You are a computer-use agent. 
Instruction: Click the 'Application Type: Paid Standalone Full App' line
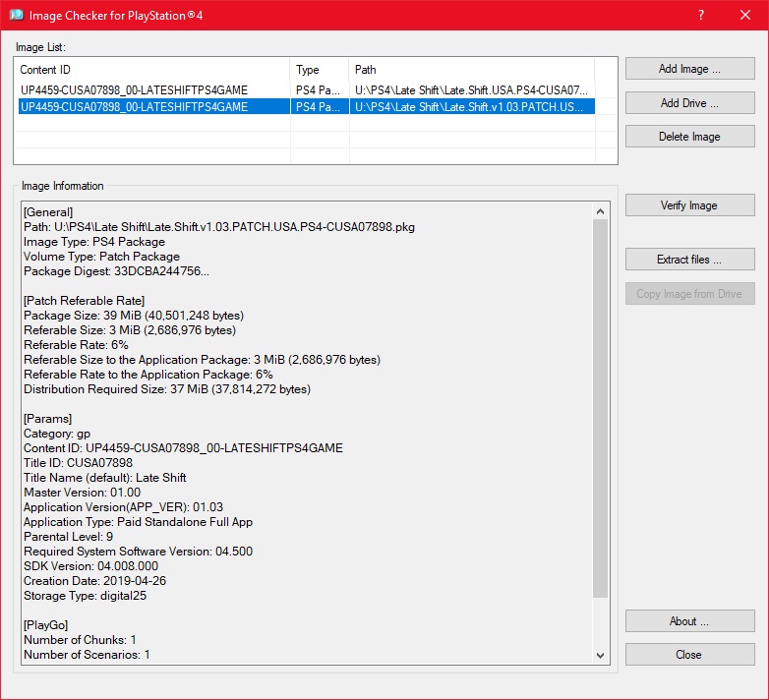pos(138,522)
